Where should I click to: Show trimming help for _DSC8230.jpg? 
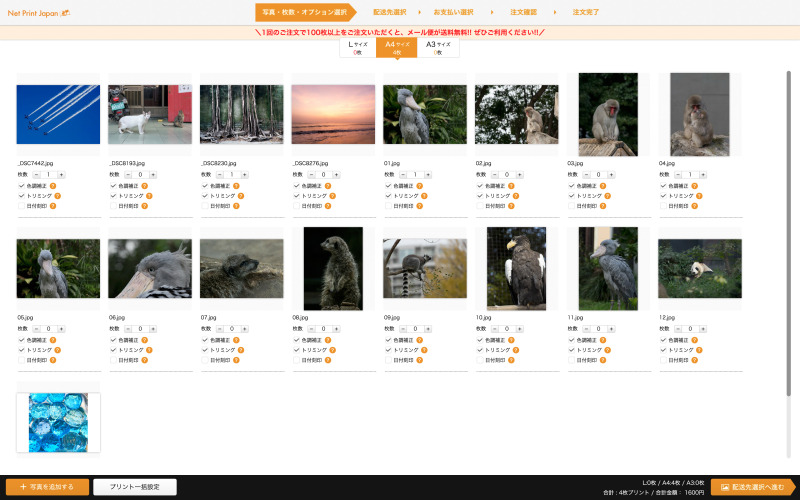[241, 196]
